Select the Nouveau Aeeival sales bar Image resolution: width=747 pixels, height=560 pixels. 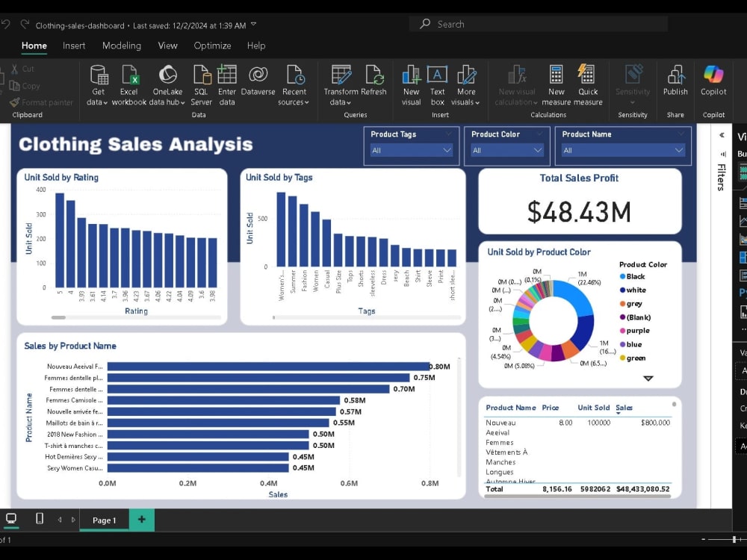click(x=268, y=367)
